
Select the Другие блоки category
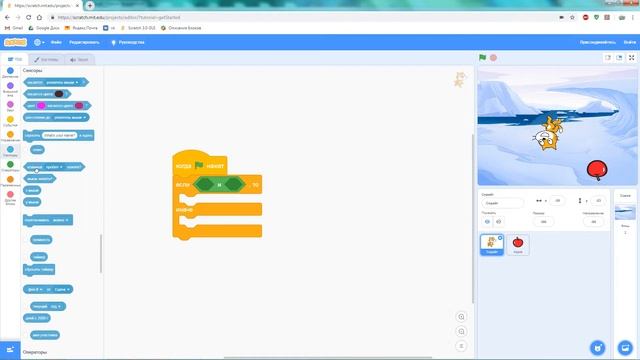click(10, 198)
